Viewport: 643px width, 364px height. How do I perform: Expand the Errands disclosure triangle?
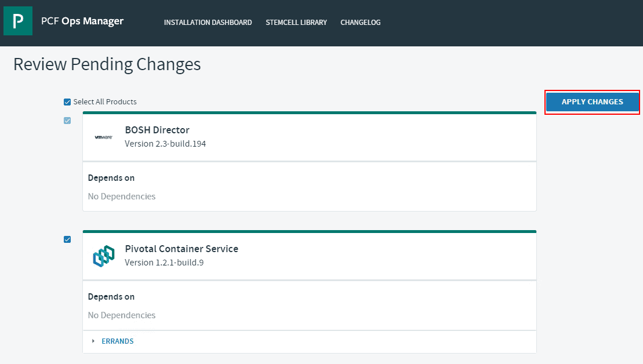[94, 341]
